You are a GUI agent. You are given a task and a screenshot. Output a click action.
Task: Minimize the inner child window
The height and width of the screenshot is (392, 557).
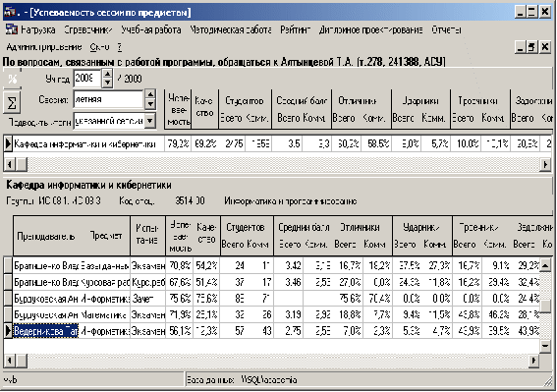(521, 47)
